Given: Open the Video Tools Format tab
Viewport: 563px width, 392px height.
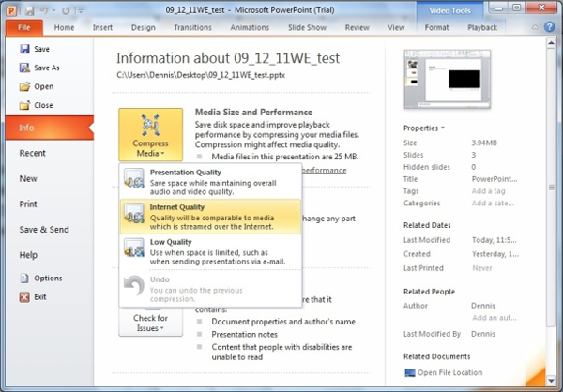Looking at the screenshot, I should pos(436,27).
